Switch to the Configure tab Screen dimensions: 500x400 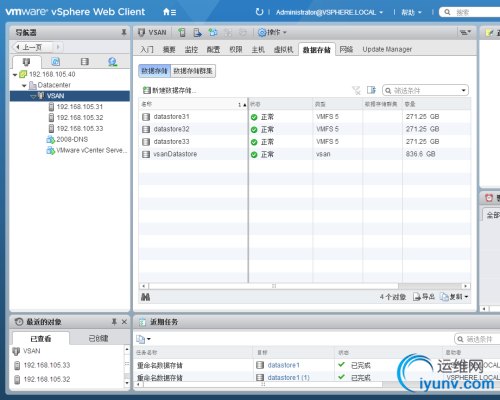tap(213, 50)
